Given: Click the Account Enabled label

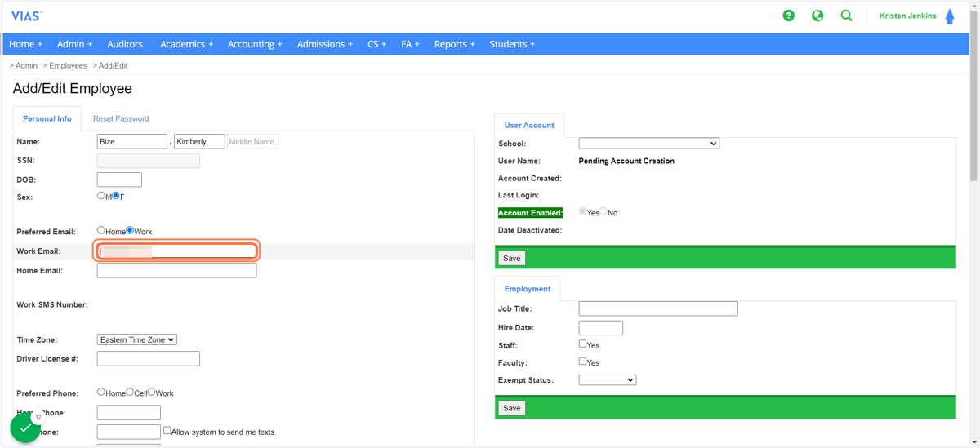Looking at the screenshot, I should pyautogui.click(x=531, y=213).
